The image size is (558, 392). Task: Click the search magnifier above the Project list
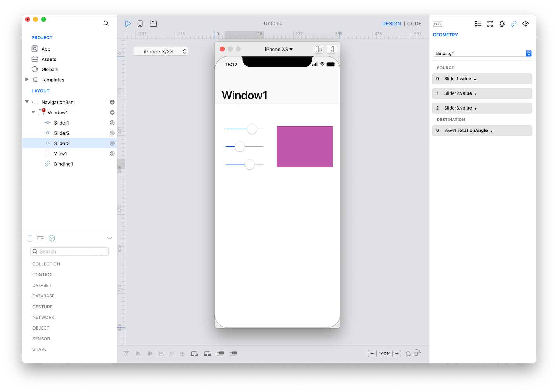coord(106,23)
